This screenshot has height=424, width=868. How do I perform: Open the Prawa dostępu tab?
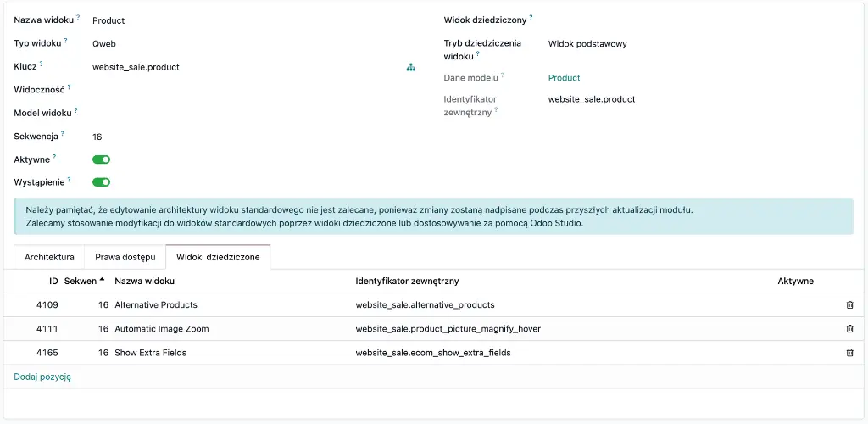tap(125, 257)
